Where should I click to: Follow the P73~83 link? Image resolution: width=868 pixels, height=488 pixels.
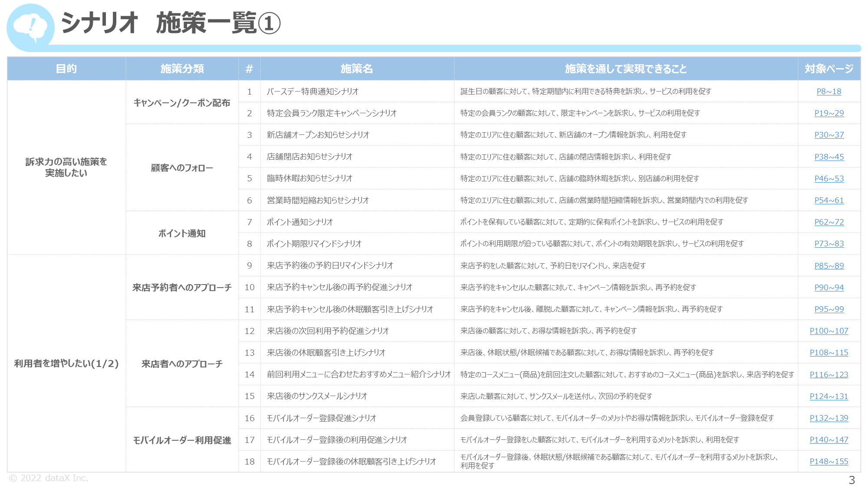click(829, 244)
